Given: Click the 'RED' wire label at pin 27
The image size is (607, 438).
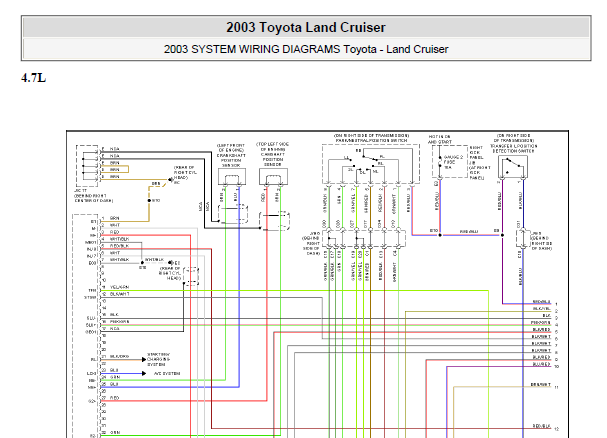Looking at the screenshot, I should click(115, 398).
